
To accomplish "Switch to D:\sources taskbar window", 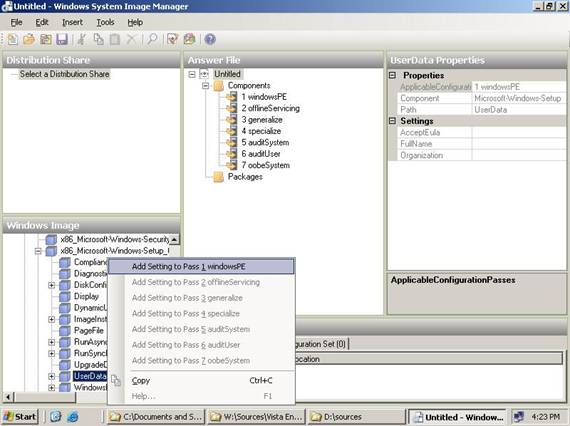I will [x=357, y=417].
